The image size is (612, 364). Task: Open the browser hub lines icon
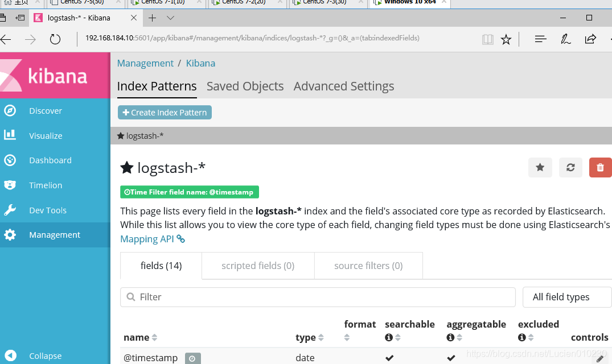click(x=541, y=39)
